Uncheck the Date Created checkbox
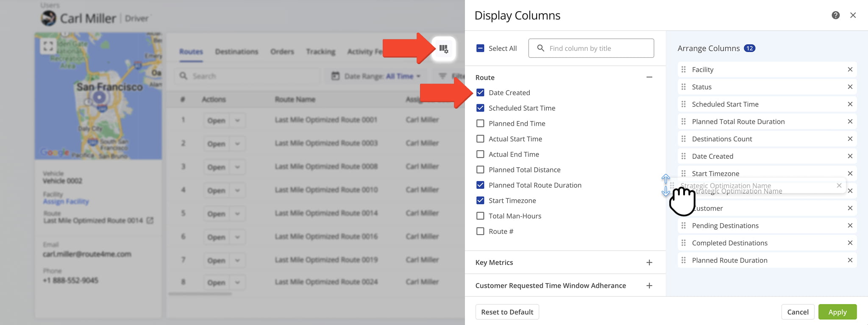The height and width of the screenshot is (325, 868). [x=480, y=92]
